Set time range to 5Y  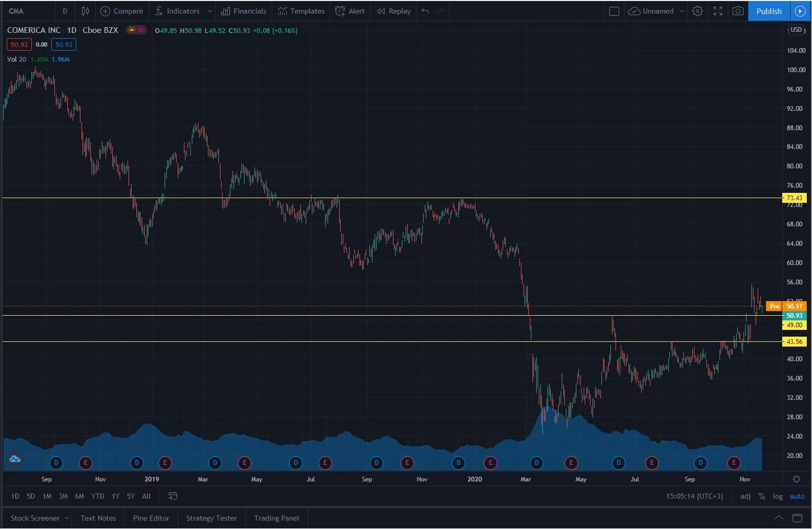(131, 496)
